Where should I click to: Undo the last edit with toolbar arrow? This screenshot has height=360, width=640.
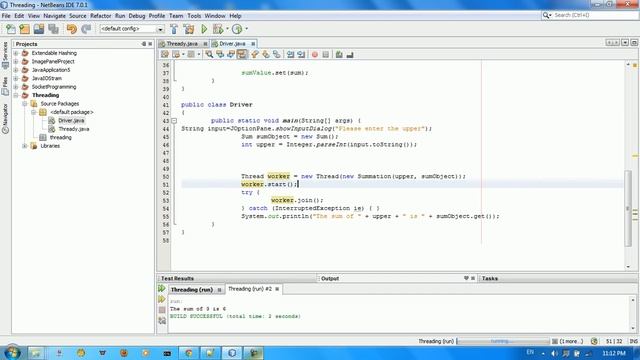pos(71,29)
